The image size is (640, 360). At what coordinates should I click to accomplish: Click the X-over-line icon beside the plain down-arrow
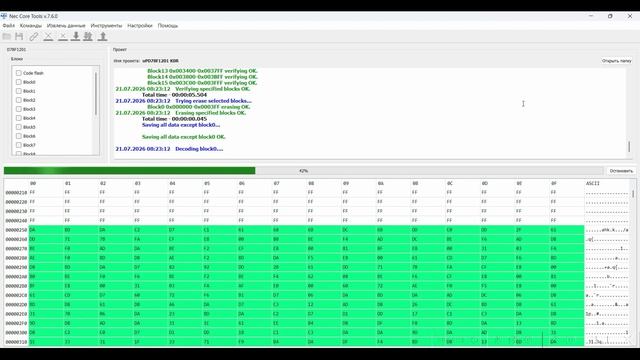click(62, 37)
